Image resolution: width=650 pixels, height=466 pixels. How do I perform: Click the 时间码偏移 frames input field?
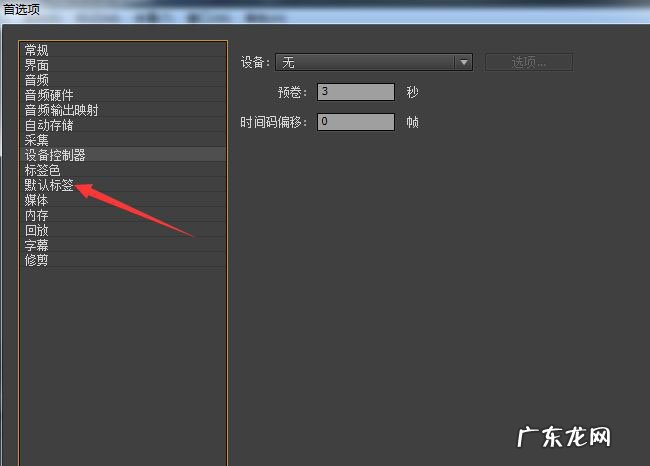pos(356,121)
